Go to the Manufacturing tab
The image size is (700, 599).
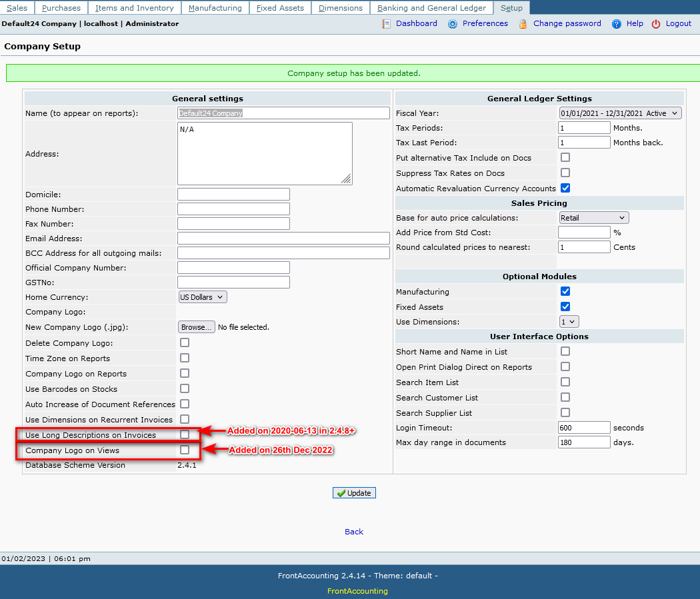(215, 8)
